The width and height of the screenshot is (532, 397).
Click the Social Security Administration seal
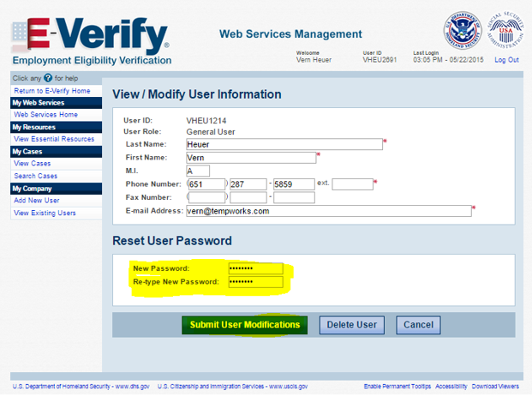pyautogui.click(x=505, y=30)
